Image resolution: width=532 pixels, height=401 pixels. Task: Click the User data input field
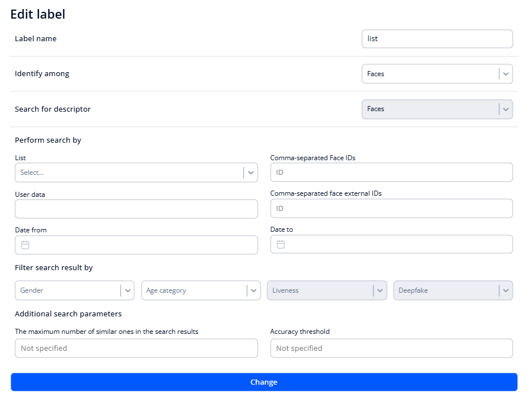point(135,208)
